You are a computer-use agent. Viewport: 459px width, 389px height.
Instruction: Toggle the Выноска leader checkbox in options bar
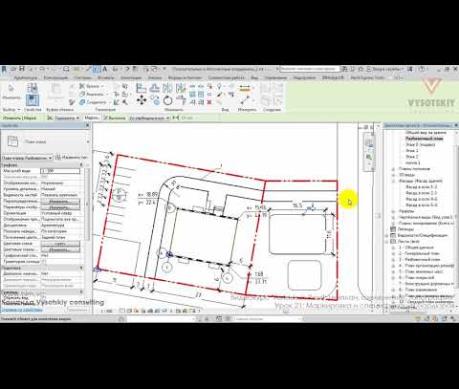pos(105,118)
